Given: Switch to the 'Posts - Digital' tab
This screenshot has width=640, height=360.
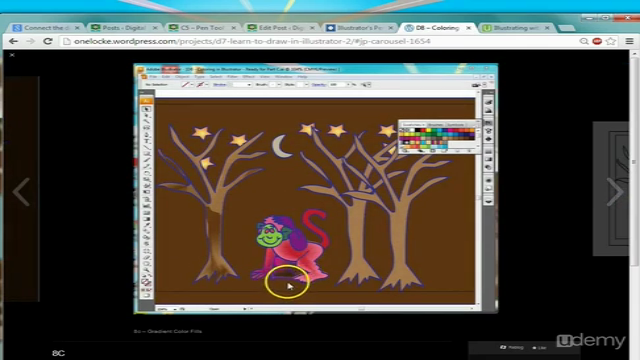Looking at the screenshot, I should pyautogui.click(x=122, y=28).
